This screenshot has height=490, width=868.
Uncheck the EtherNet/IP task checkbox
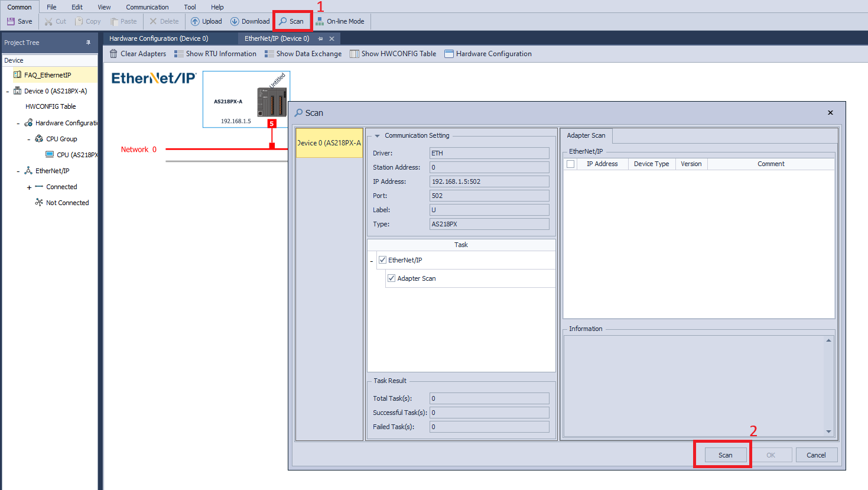tap(383, 260)
